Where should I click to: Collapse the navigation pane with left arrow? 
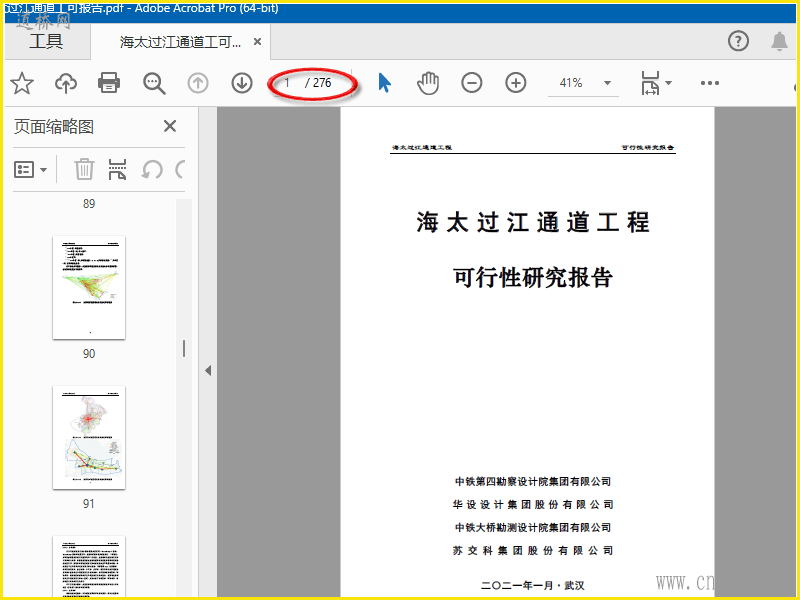point(208,370)
